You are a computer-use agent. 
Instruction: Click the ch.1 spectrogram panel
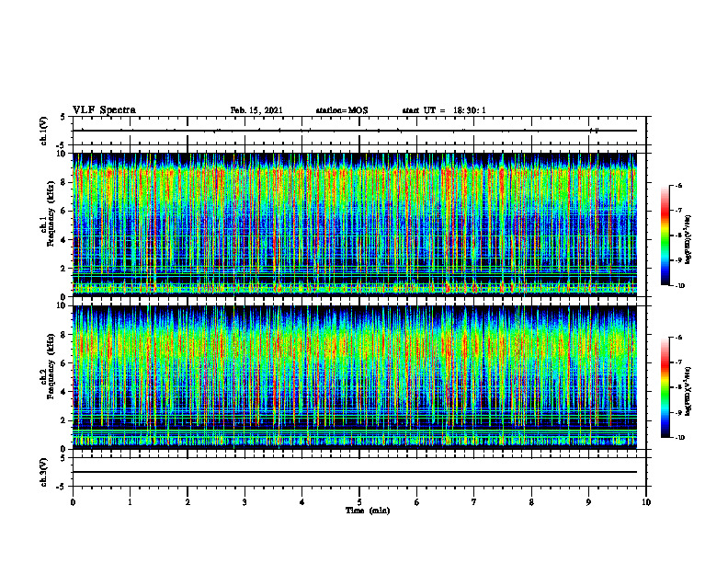[355, 224]
